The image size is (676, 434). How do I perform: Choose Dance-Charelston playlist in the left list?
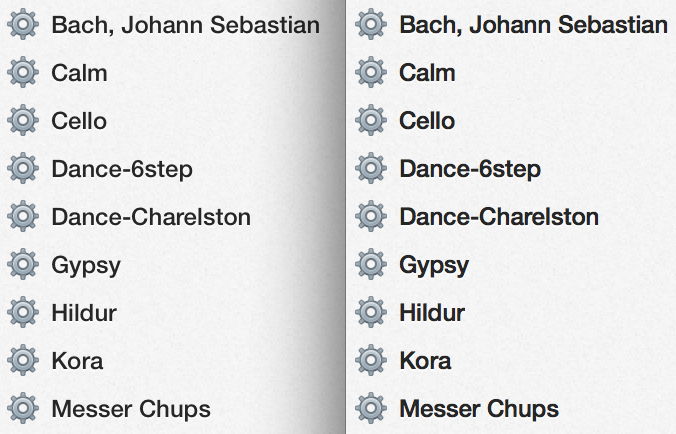[x=151, y=217]
